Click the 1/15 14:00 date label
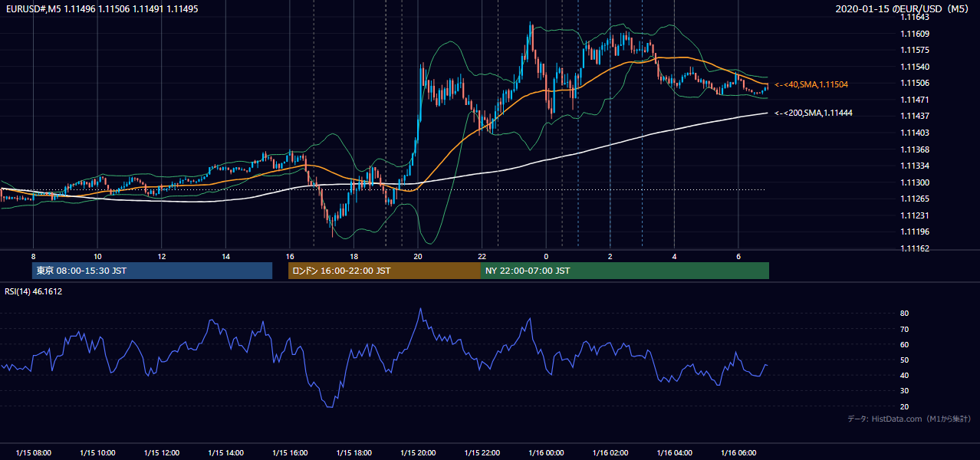The image size is (980, 460). (x=225, y=453)
